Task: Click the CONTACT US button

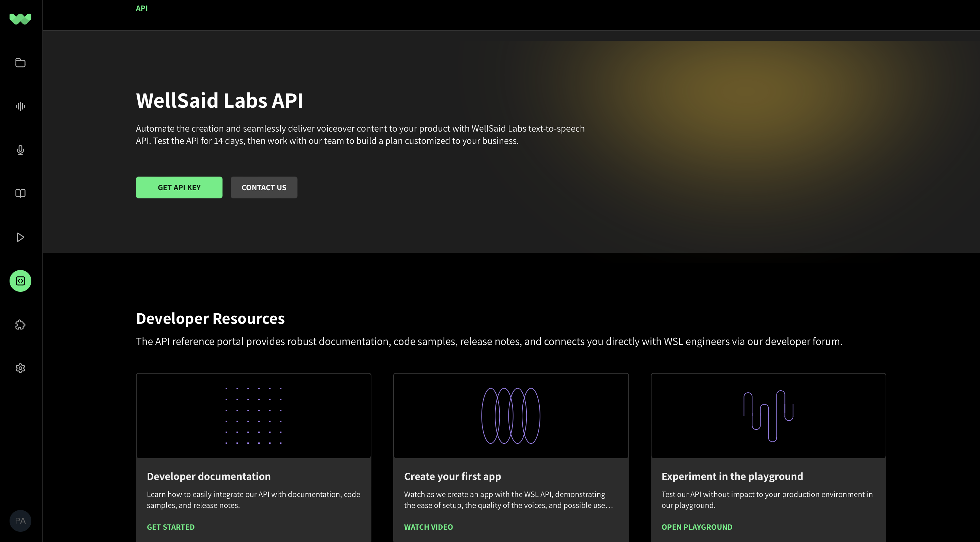Action: pos(264,187)
